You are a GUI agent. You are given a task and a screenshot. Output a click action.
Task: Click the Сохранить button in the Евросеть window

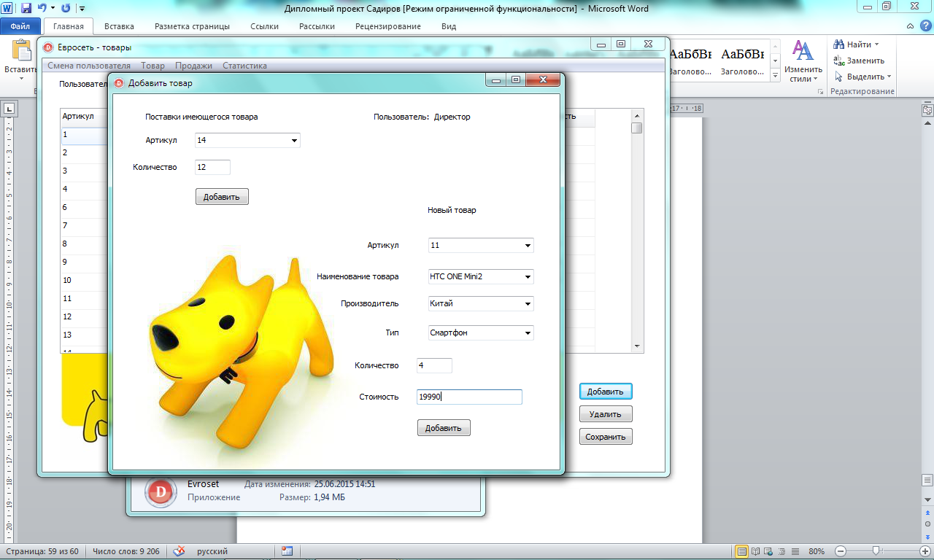pyautogui.click(x=606, y=437)
